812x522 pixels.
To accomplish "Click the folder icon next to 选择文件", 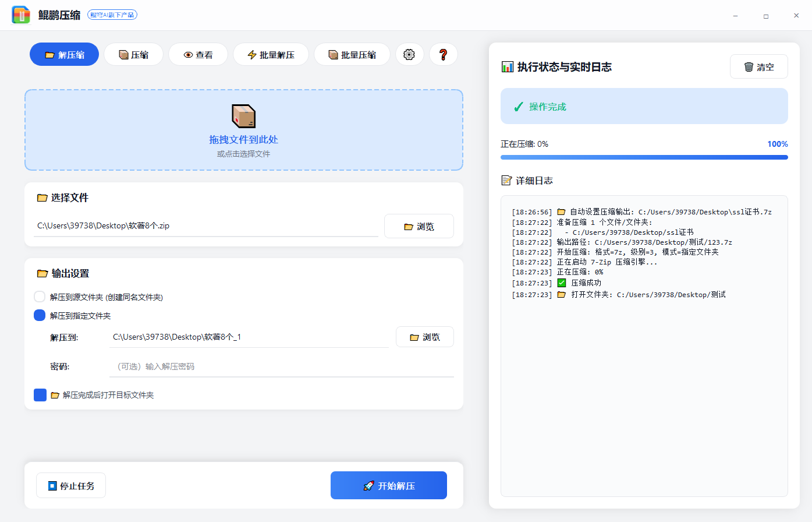I will (x=42, y=197).
